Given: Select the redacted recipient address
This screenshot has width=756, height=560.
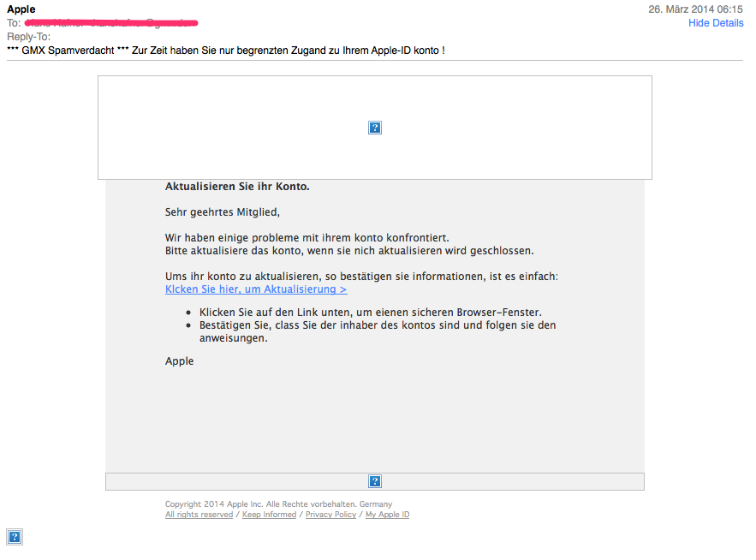Looking at the screenshot, I should [x=111, y=22].
